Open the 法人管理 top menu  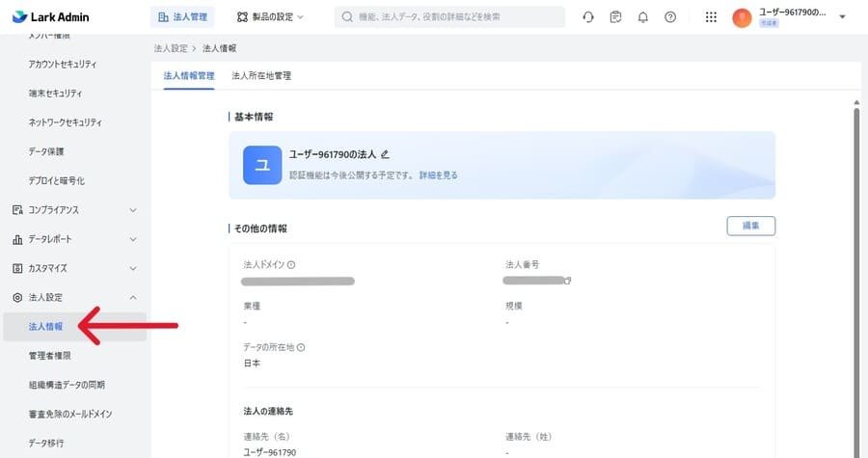point(182,17)
